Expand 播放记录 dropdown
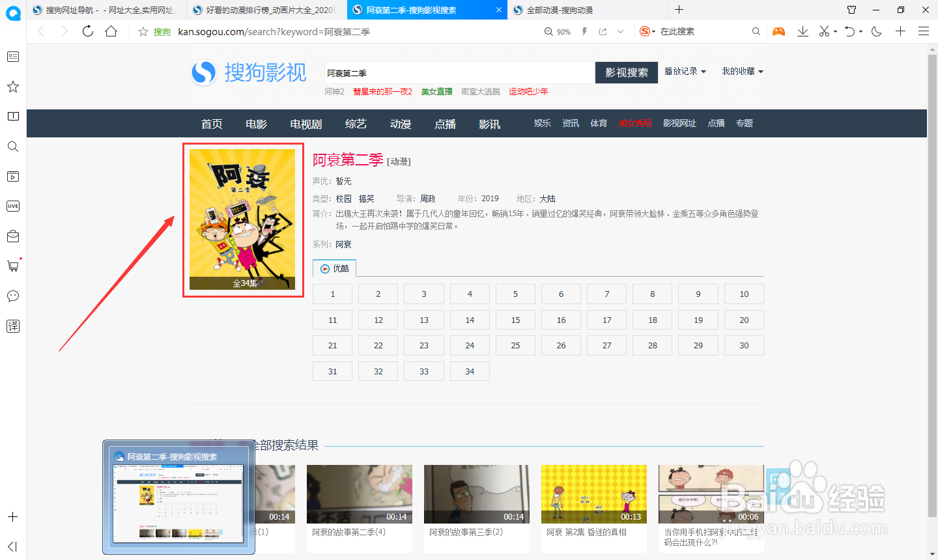Screen dimensions: 938x560 coord(685,71)
